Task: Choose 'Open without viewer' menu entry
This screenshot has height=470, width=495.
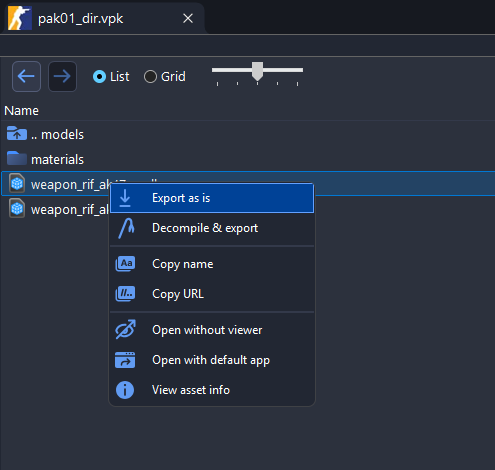Action: 212,330
